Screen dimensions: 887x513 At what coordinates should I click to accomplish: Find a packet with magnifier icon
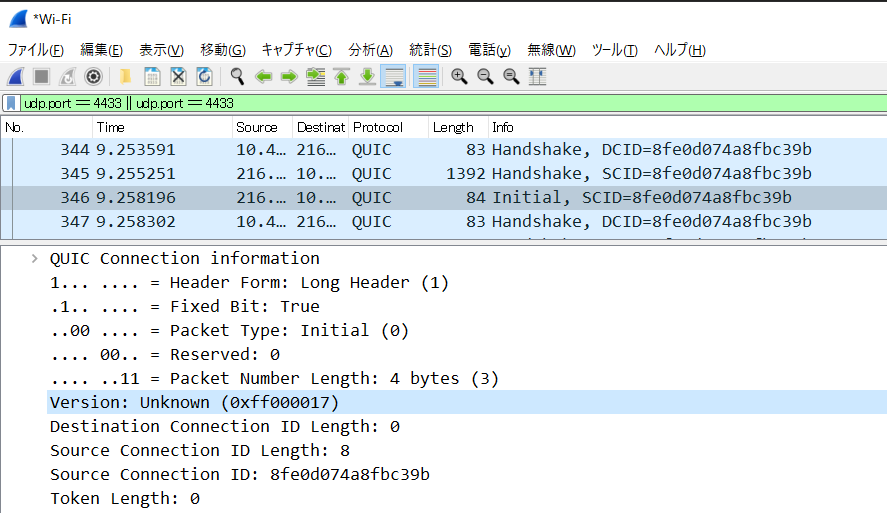coord(237,76)
